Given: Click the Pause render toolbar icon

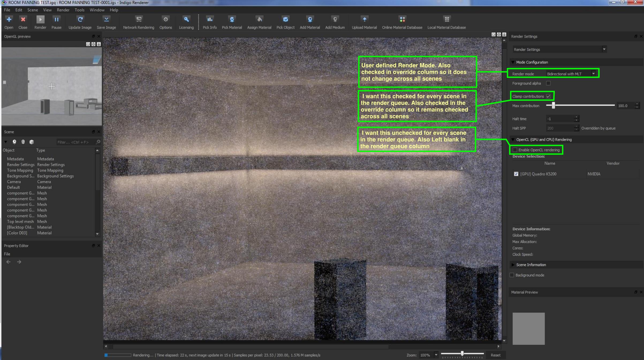Looking at the screenshot, I should pyautogui.click(x=56, y=20).
